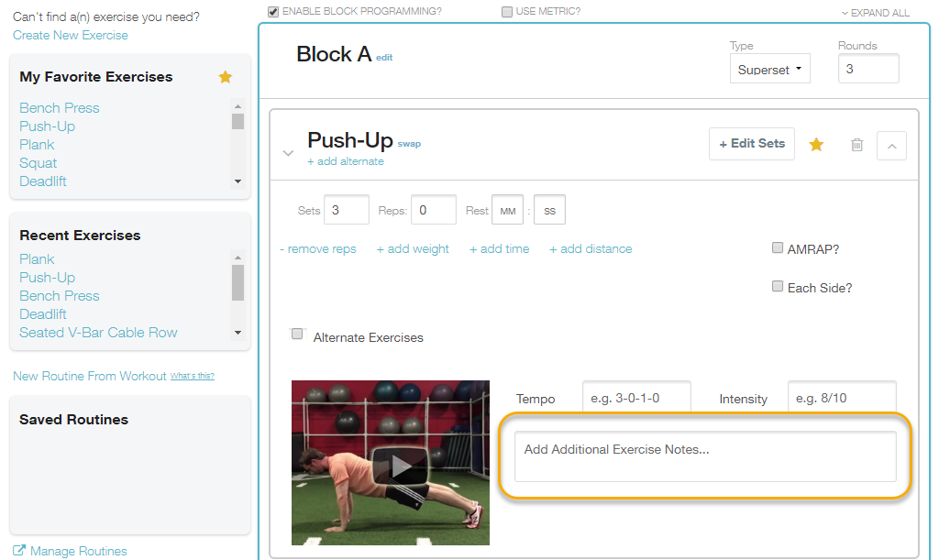Click the Manage Routines external link icon

19,551
